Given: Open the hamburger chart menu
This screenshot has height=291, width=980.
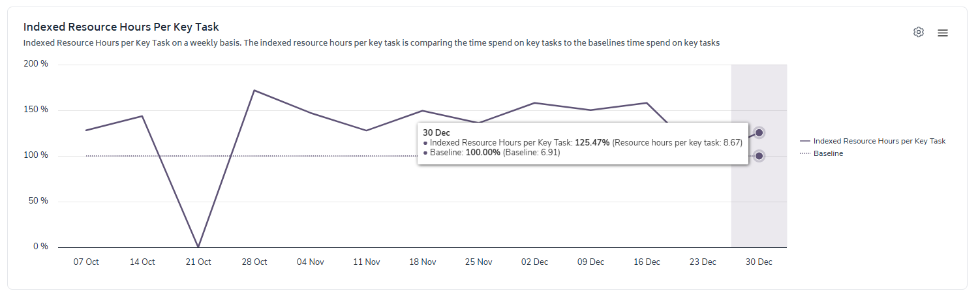Looking at the screenshot, I should 943,33.
